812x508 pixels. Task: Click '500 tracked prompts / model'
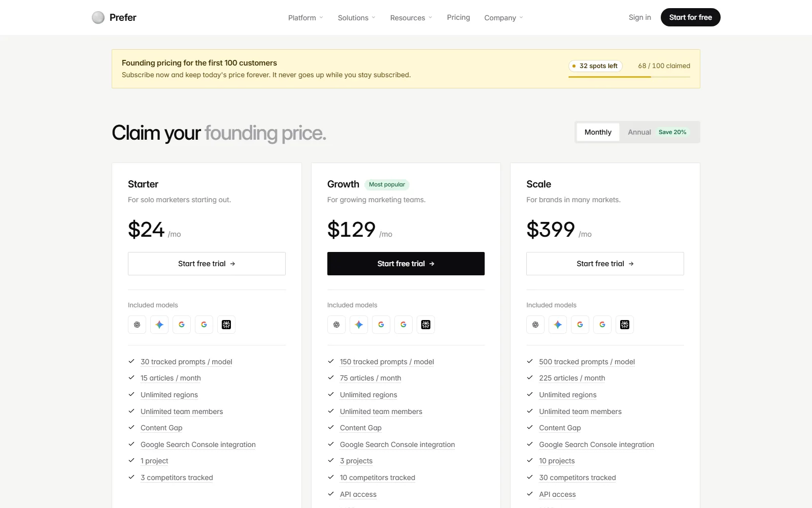coord(587,362)
